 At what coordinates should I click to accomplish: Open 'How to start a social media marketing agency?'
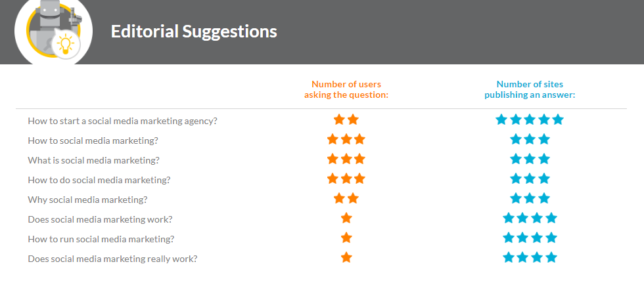click(x=122, y=121)
